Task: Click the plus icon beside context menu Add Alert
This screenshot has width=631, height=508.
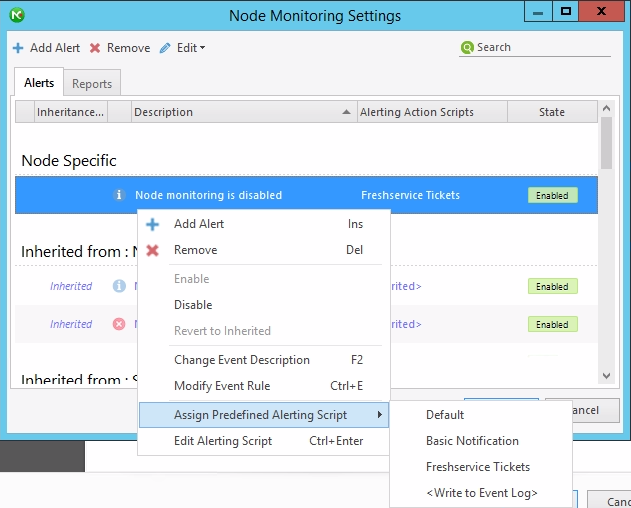Action: pyautogui.click(x=153, y=224)
